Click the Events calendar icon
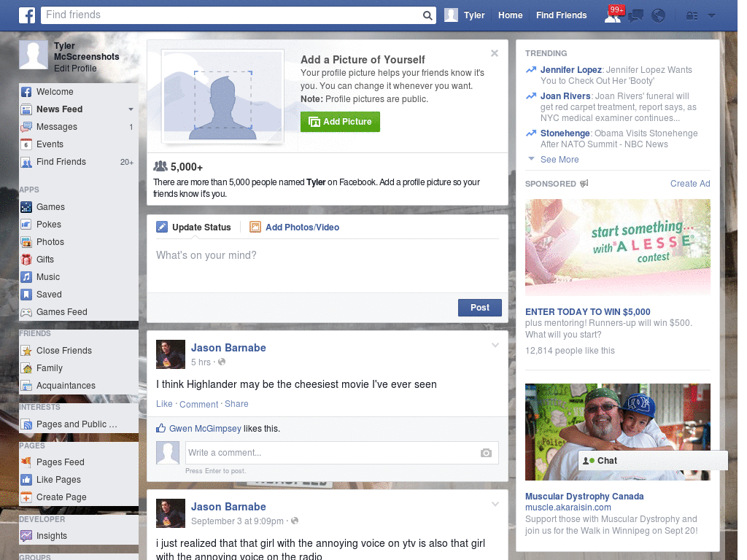Screen dimensions: 747x560 (27, 144)
